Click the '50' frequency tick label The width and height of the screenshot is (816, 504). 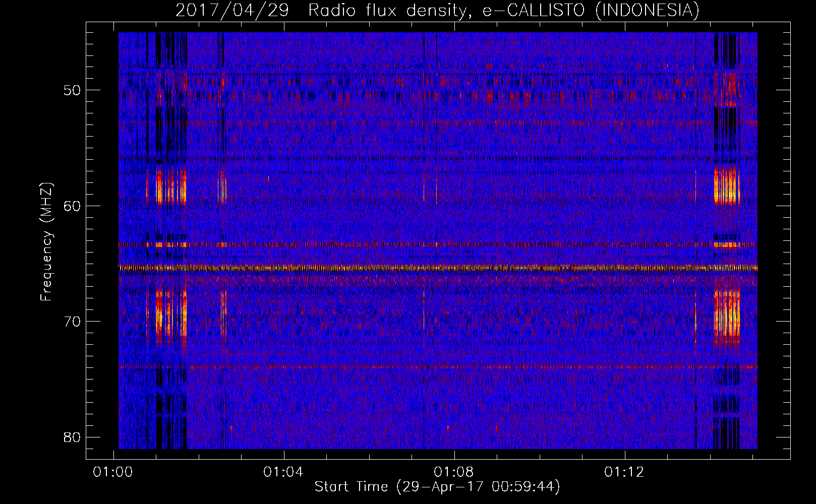(x=72, y=90)
